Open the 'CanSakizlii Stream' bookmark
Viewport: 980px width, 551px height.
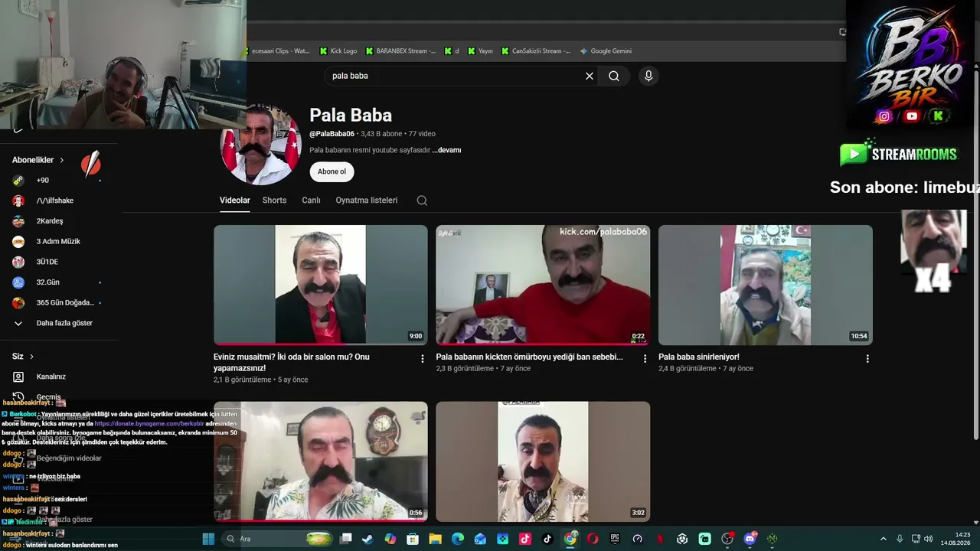coord(536,51)
